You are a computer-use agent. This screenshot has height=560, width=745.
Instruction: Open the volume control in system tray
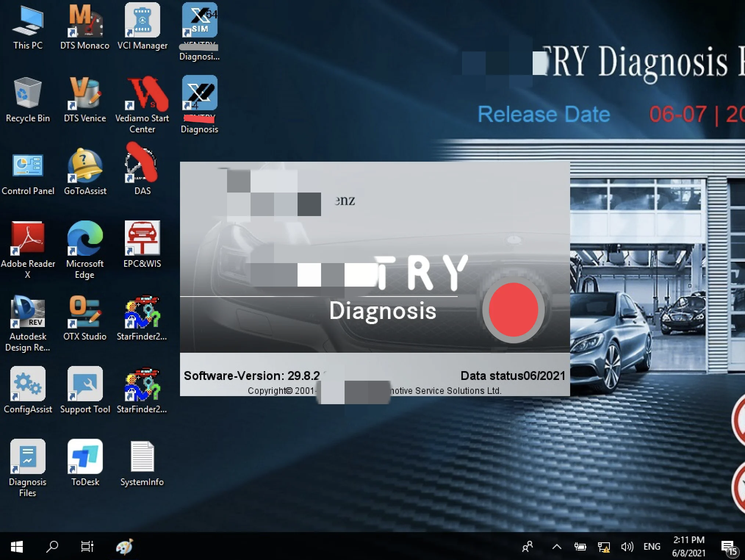coord(627,547)
